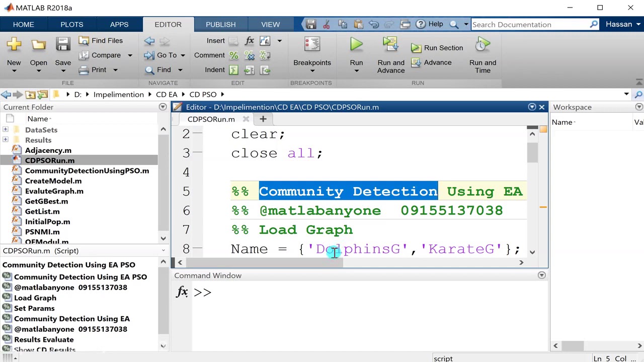Click the green Run arrow

pos(356,45)
